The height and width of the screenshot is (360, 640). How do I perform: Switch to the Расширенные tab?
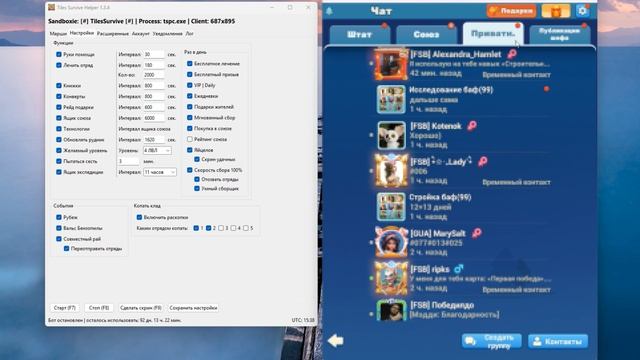click(113, 33)
